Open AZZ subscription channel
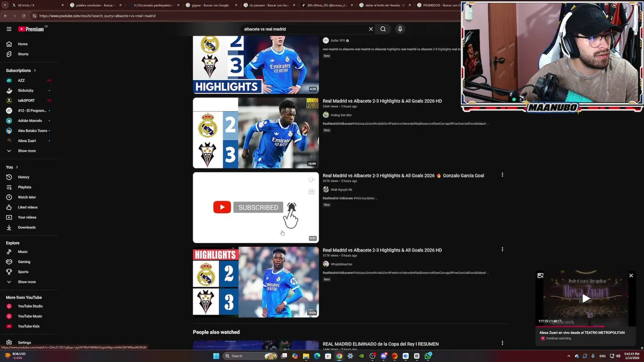The image size is (644, 362). [29, 80]
